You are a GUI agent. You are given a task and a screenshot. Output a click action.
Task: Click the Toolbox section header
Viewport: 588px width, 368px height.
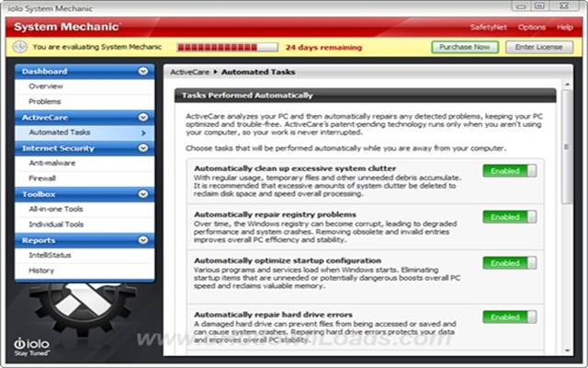(x=85, y=194)
